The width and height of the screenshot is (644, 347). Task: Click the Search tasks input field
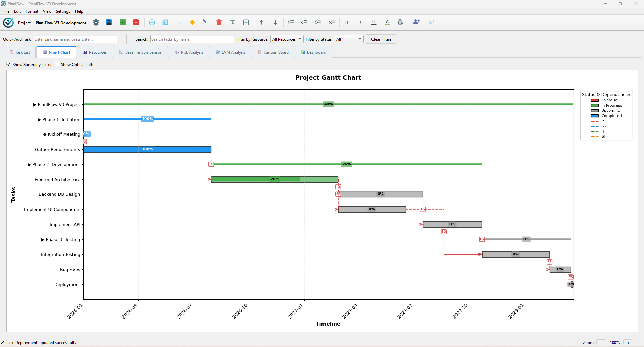pyautogui.click(x=192, y=39)
